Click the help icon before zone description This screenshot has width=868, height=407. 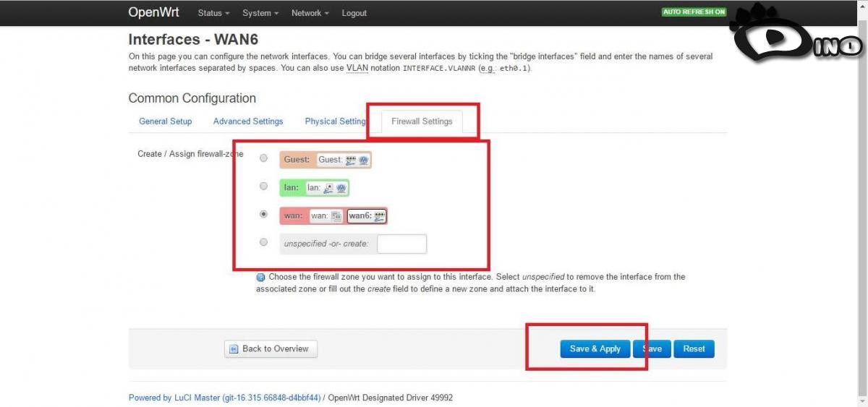click(260, 277)
